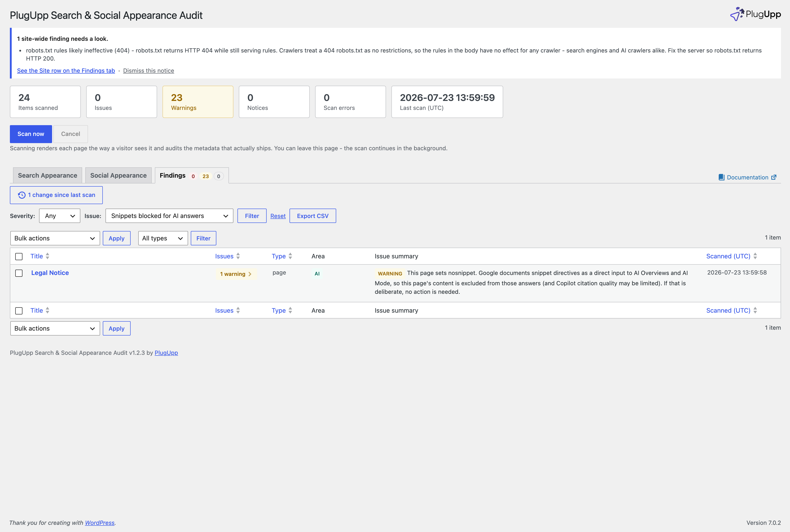Click the WordPress link in the footer
Screen dimensions: 790x532
tap(99, 523)
